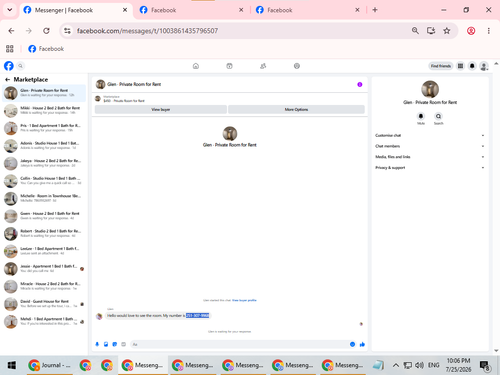Expand the Chat members section
This screenshot has height=375, width=500.
click(x=429, y=146)
